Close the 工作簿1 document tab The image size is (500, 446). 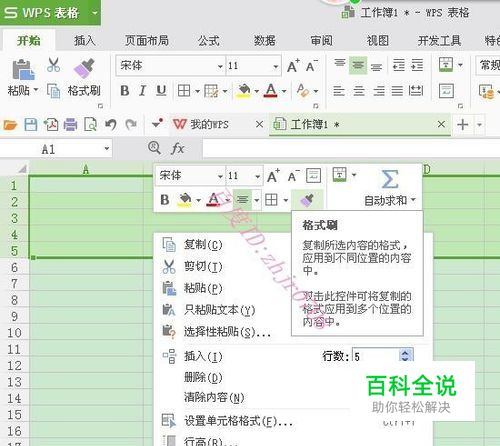click(441, 124)
